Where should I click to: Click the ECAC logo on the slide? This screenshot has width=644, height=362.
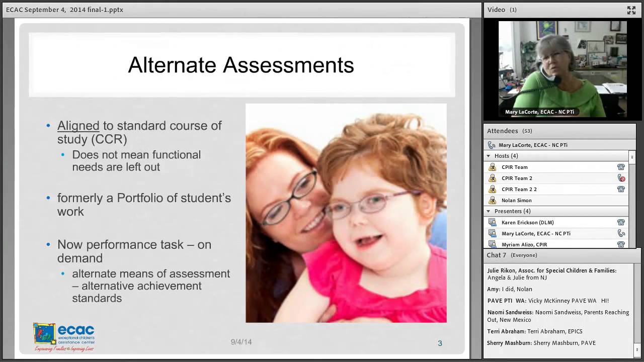tap(64, 337)
